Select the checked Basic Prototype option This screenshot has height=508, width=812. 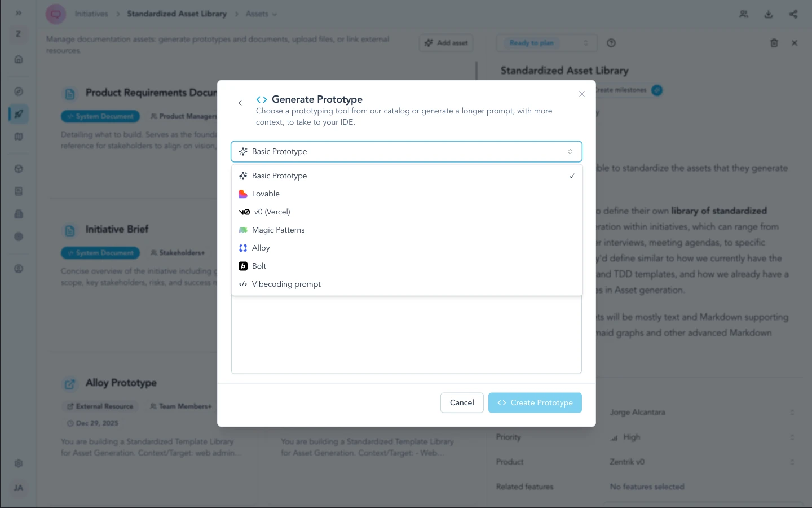[279, 176]
